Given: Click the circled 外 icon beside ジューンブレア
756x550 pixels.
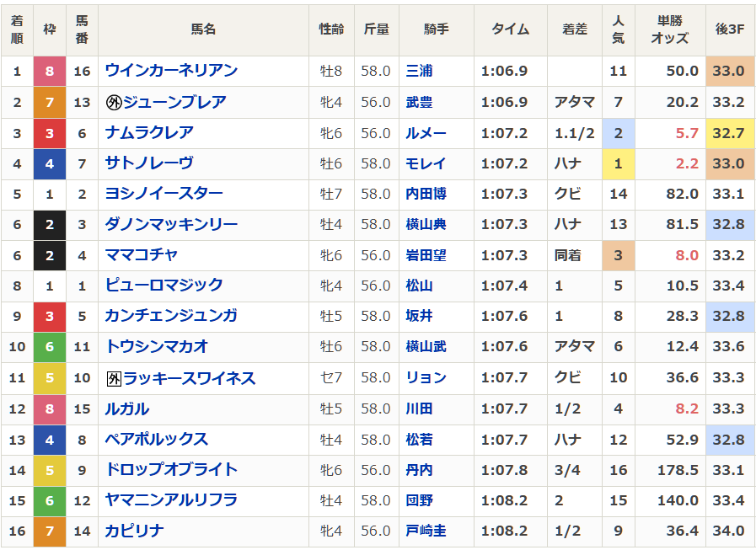Looking at the screenshot, I should coord(114,103).
